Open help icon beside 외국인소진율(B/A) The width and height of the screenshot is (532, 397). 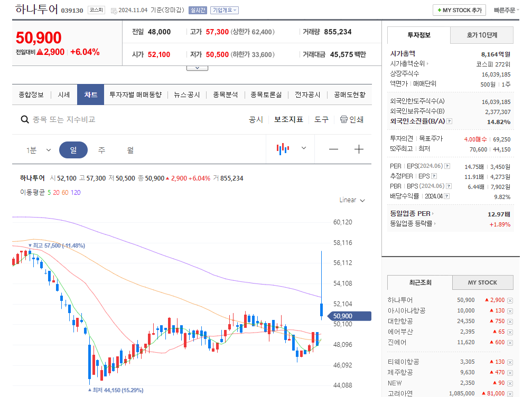pos(449,121)
